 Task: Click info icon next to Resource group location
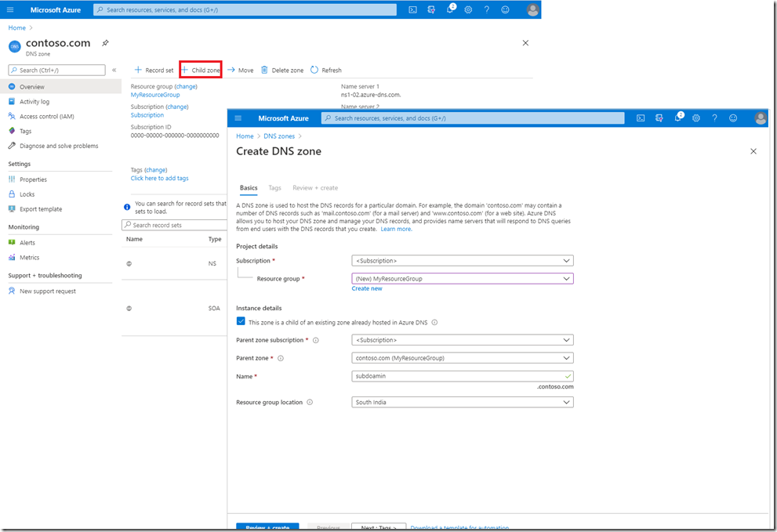[310, 402]
